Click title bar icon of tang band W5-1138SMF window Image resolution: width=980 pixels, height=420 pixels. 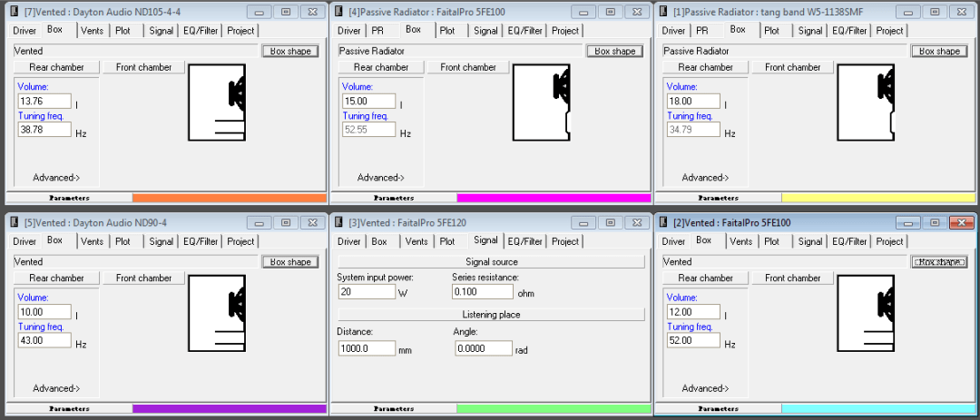coord(663,12)
